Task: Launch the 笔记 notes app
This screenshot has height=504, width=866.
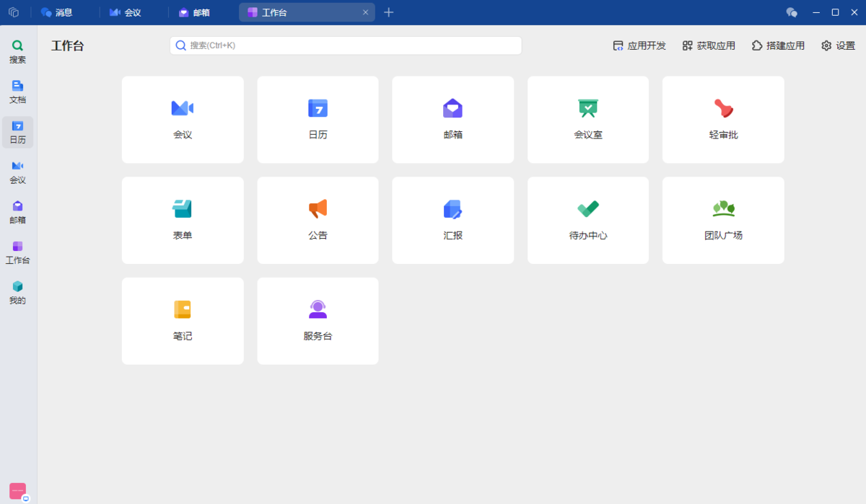Action: point(183,321)
